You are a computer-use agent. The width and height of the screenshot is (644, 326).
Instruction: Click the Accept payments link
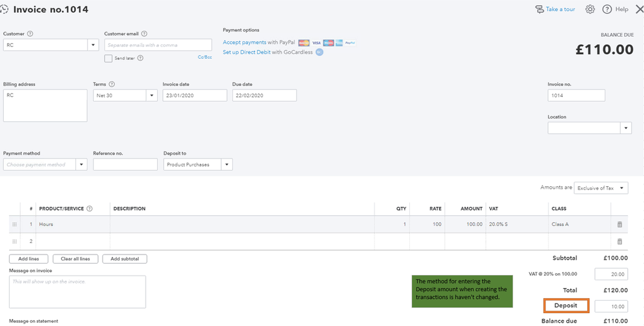(x=244, y=43)
